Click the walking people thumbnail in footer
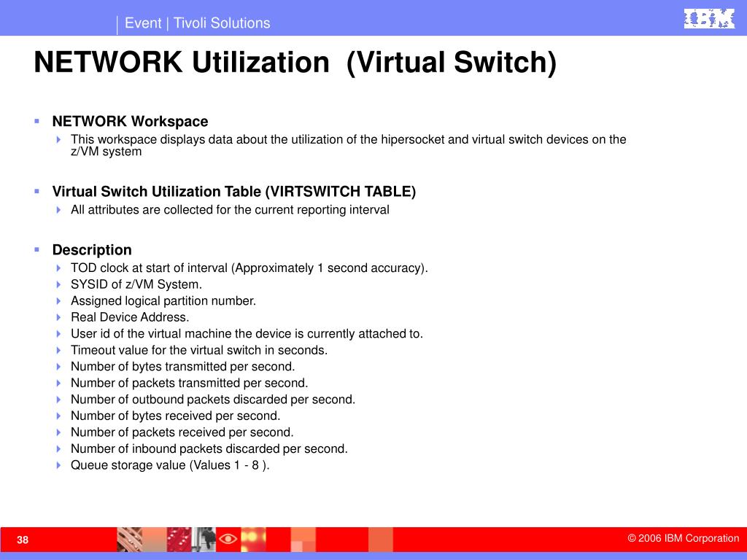This screenshot has height=560, width=747. 204,539
